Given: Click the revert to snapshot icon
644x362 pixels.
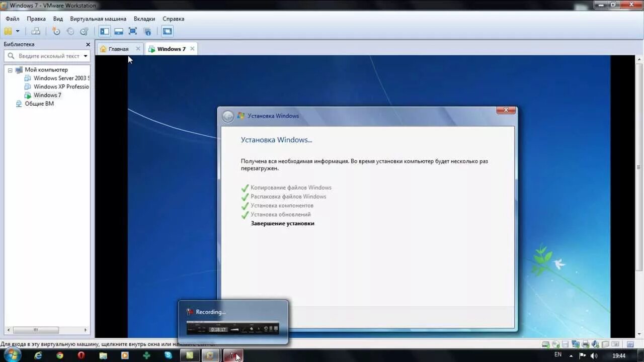Looking at the screenshot, I should (70, 31).
